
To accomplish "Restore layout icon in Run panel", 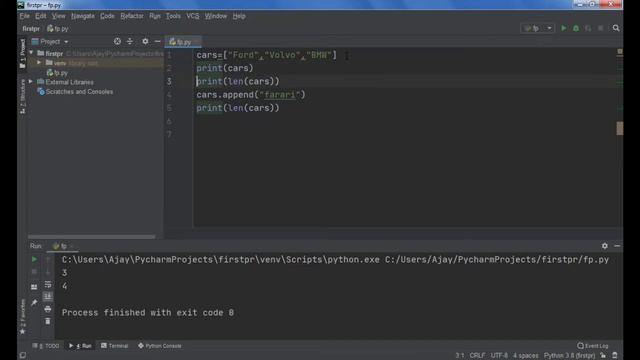I will pyautogui.click(x=34, y=287).
